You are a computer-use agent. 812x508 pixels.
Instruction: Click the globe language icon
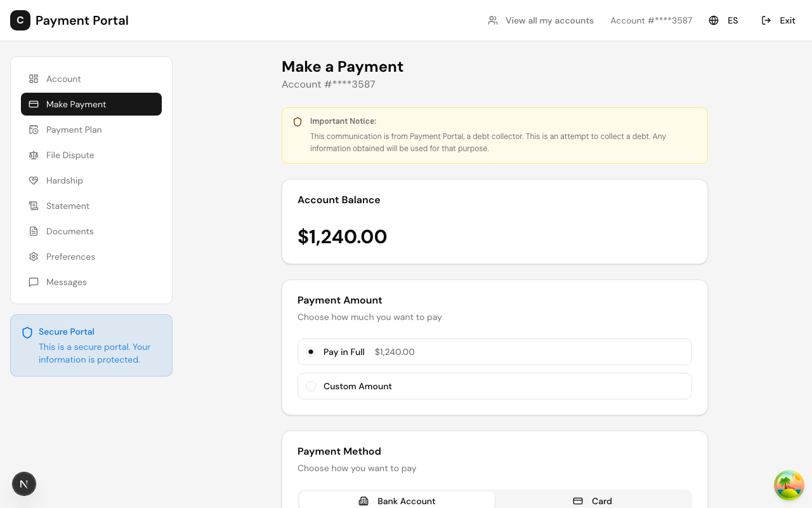pyautogui.click(x=714, y=20)
